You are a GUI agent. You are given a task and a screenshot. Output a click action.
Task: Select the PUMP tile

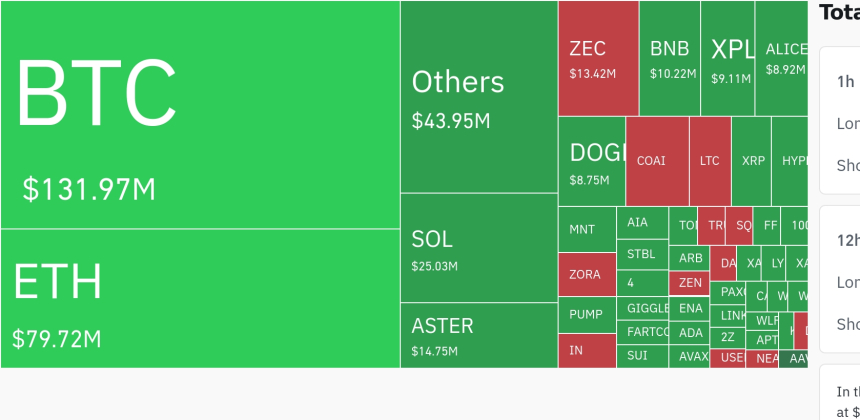pyautogui.click(x=586, y=315)
